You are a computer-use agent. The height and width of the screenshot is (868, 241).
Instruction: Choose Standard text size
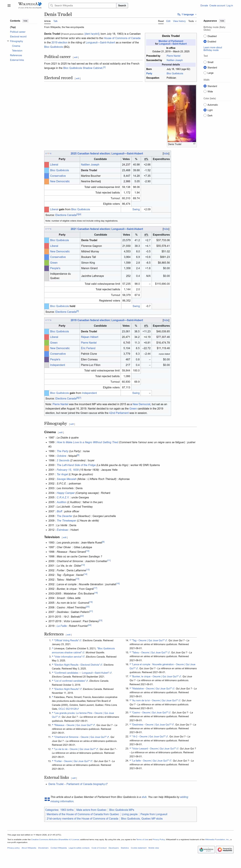[205, 67]
